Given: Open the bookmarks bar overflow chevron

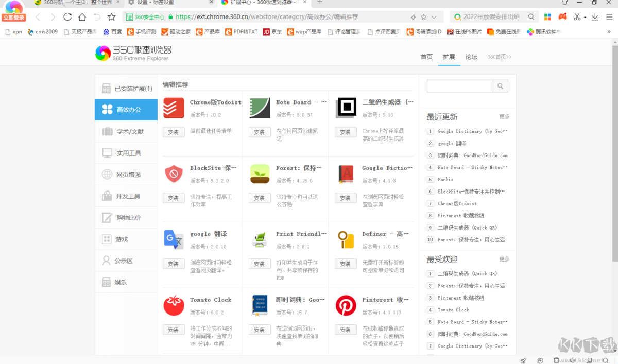Looking at the screenshot, I should (x=609, y=32).
